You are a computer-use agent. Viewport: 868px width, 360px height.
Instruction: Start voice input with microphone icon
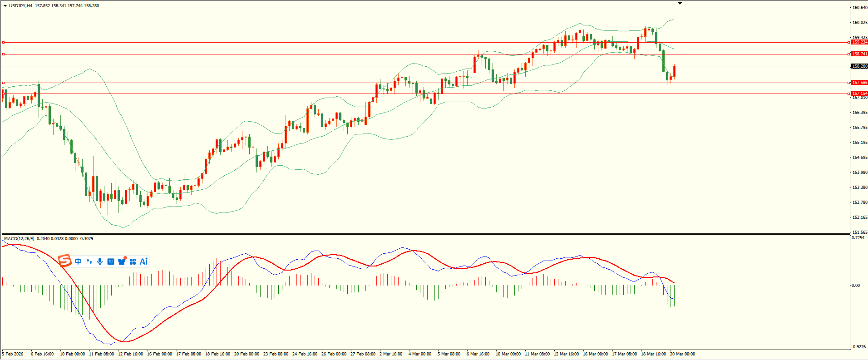(100, 261)
